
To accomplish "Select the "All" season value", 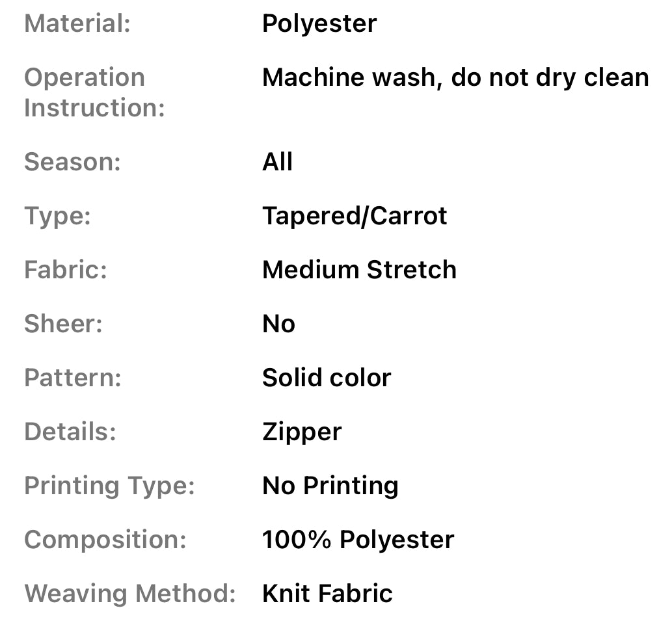I will coord(277,162).
